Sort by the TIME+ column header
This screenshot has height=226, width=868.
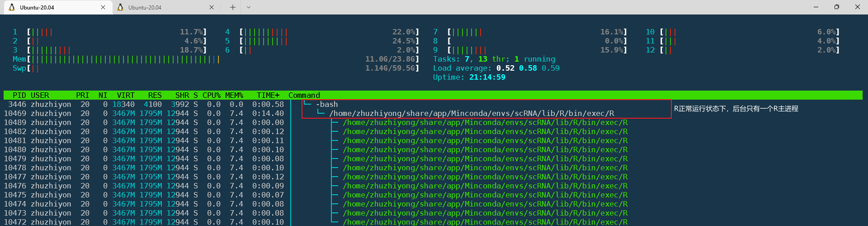click(x=268, y=95)
